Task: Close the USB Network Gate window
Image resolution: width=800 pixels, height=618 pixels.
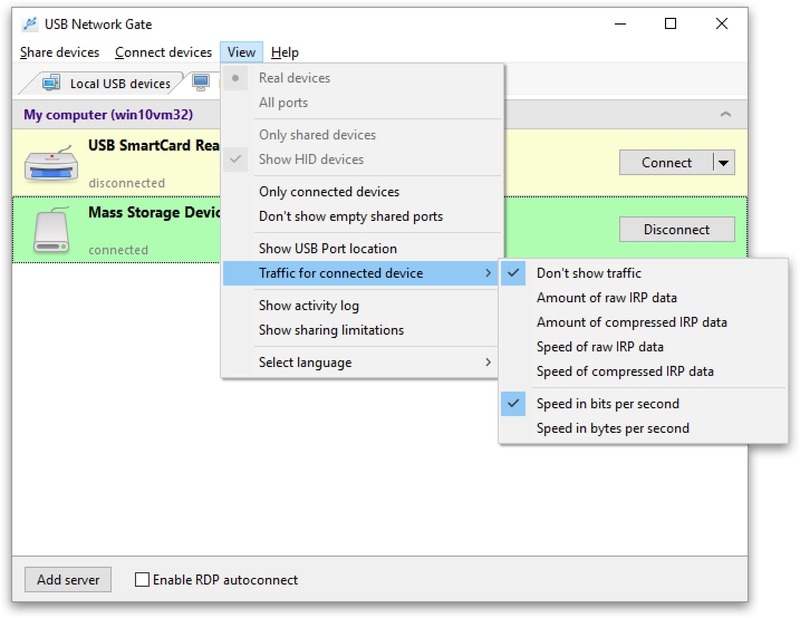Action: 721,23
